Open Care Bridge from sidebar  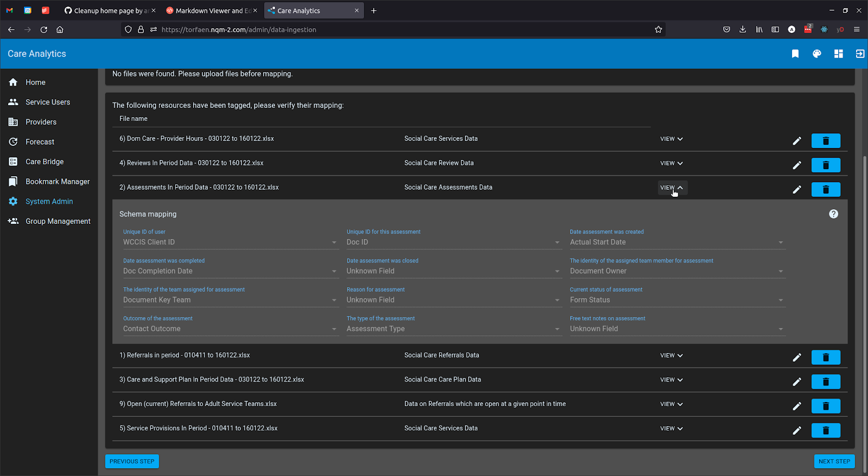[44, 162]
